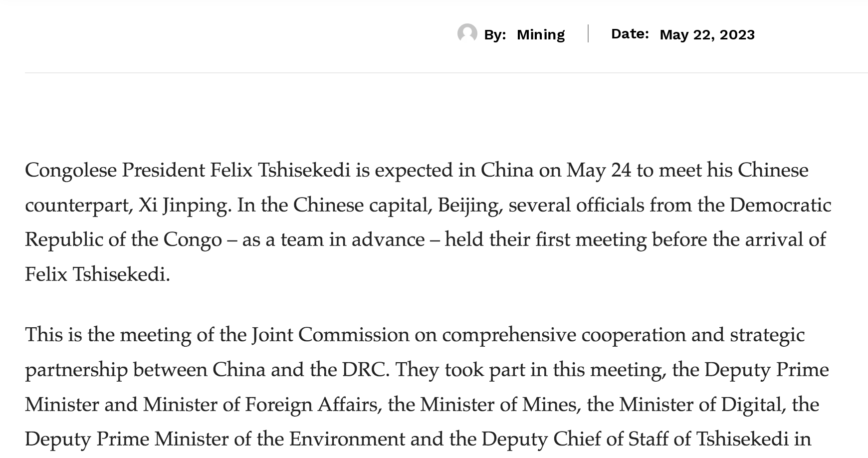Click 'May 24' in the first sentence
This screenshot has height=458, width=868.
click(x=599, y=171)
